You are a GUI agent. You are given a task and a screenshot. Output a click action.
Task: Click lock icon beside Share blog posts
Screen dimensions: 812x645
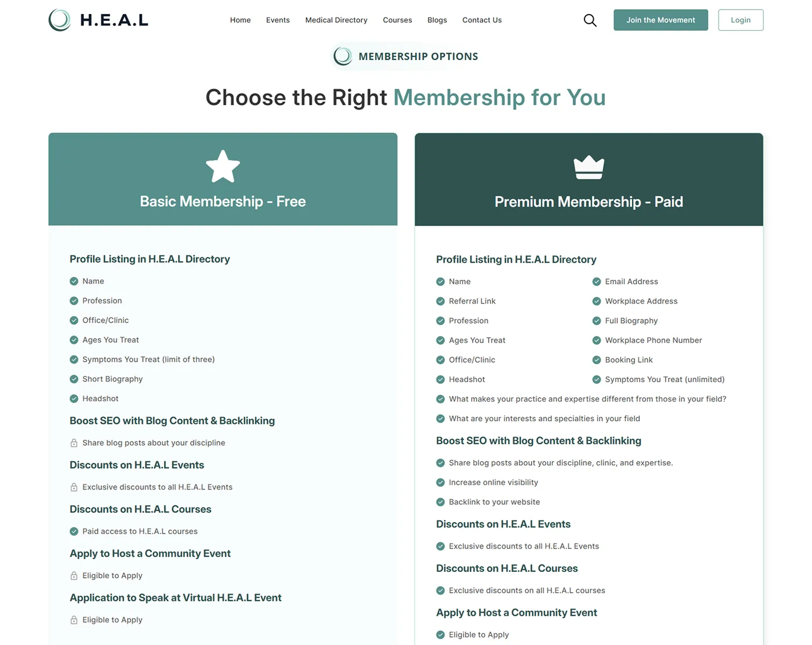click(x=74, y=443)
